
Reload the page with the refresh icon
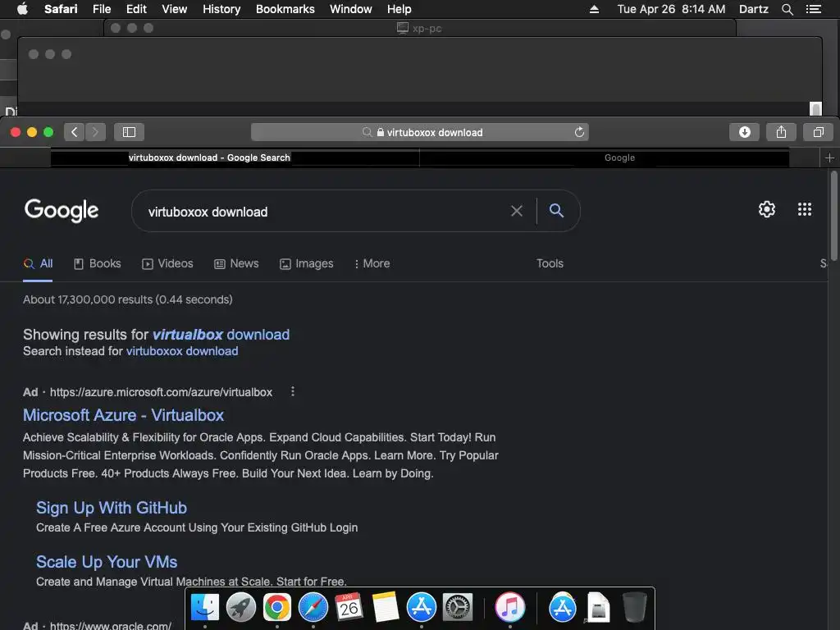pos(579,132)
